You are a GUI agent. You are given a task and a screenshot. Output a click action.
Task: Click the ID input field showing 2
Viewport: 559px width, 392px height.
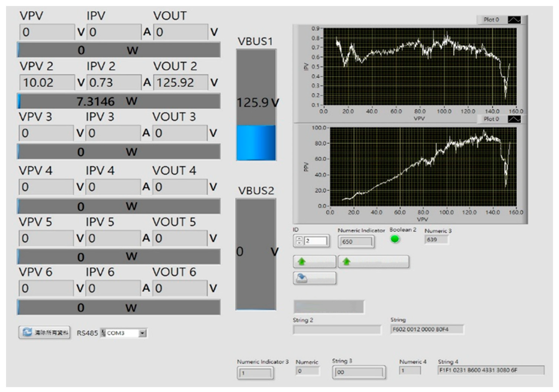click(x=316, y=241)
